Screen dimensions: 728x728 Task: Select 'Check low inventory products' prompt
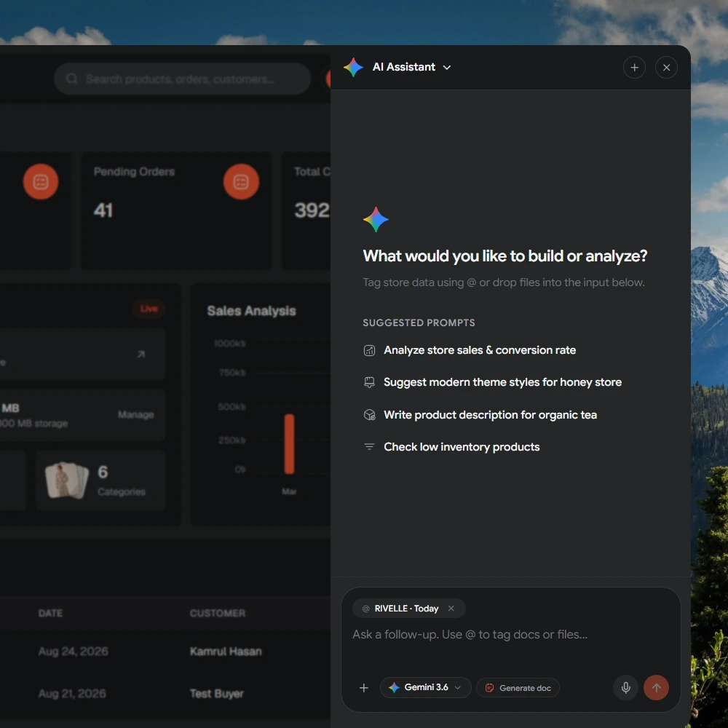[x=462, y=447]
